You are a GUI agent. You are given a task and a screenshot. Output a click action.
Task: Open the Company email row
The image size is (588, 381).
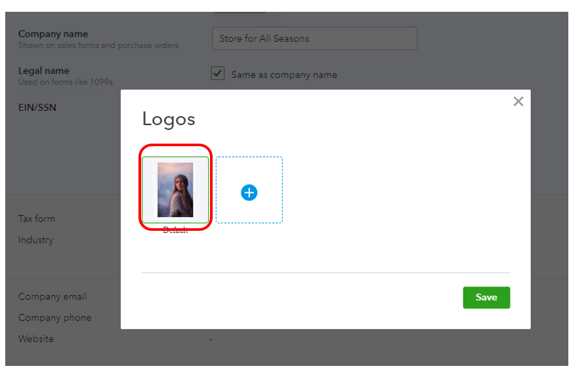pos(52,296)
